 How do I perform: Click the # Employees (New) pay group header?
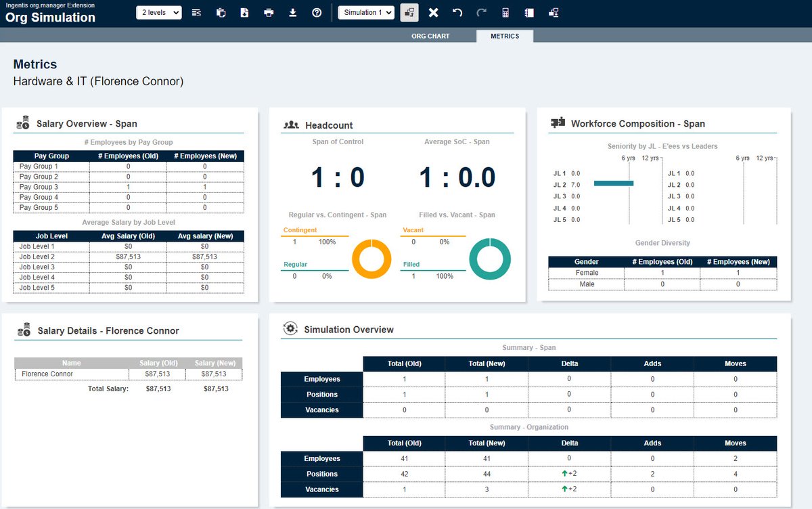click(x=205, y=156)
